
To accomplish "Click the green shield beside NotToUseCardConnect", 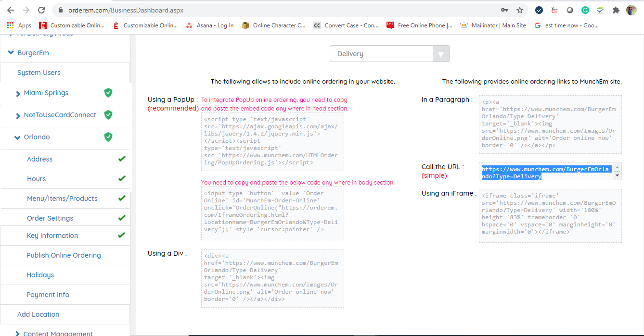I will coord(108,115).
